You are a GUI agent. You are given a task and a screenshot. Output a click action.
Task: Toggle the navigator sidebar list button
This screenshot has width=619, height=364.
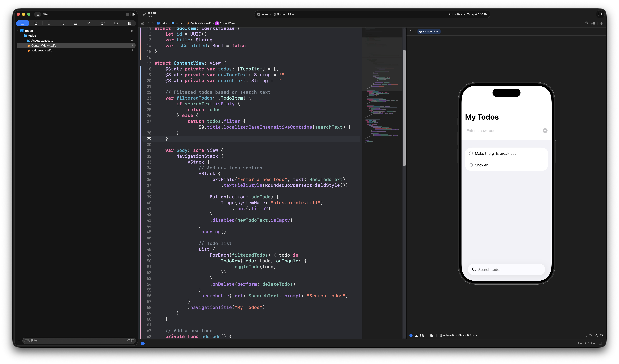coord(38,14)
